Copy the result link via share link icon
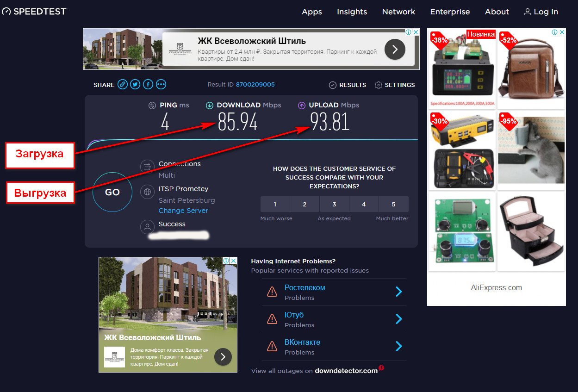Viewport: 578px width, 392px height. click(x=123, y=84)
